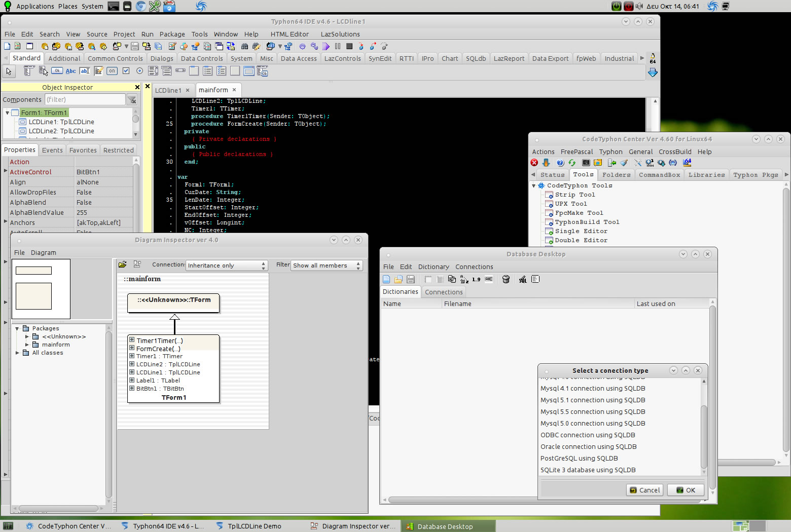Select the TLabel 'Abc' component icon

click(x=71, y=71)
